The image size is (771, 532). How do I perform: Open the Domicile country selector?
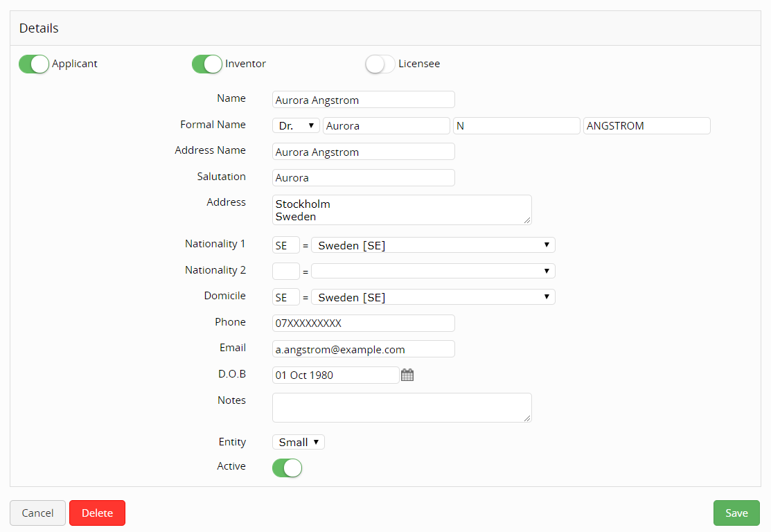[x=433, y=296]
